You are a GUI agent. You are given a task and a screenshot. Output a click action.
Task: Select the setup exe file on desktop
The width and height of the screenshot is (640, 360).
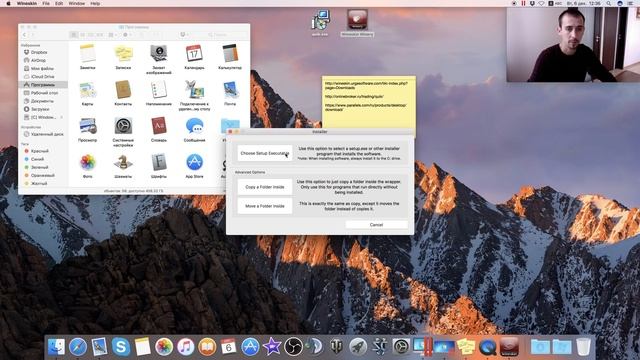coord(320,23)
